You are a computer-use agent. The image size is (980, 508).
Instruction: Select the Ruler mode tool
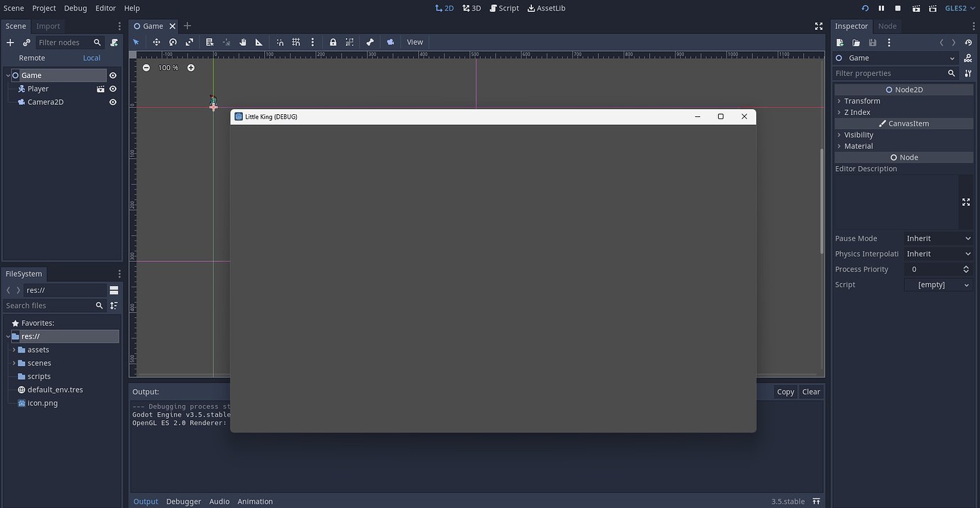click(259, 42)
